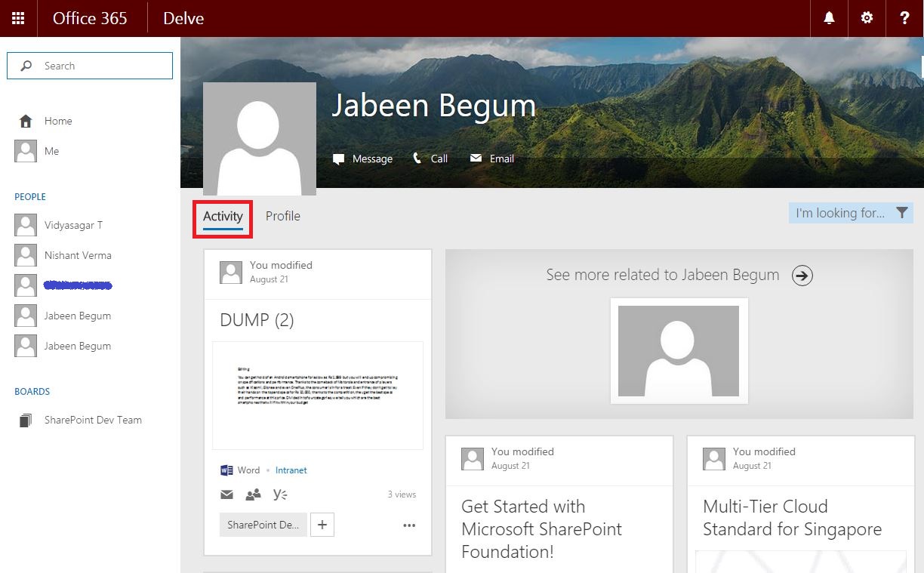Image resolution: width=924 pixels, height=573 pixels.
Task: Click the Message chat bubble icon
Action: pyautogui.click(x=339, y=159)
